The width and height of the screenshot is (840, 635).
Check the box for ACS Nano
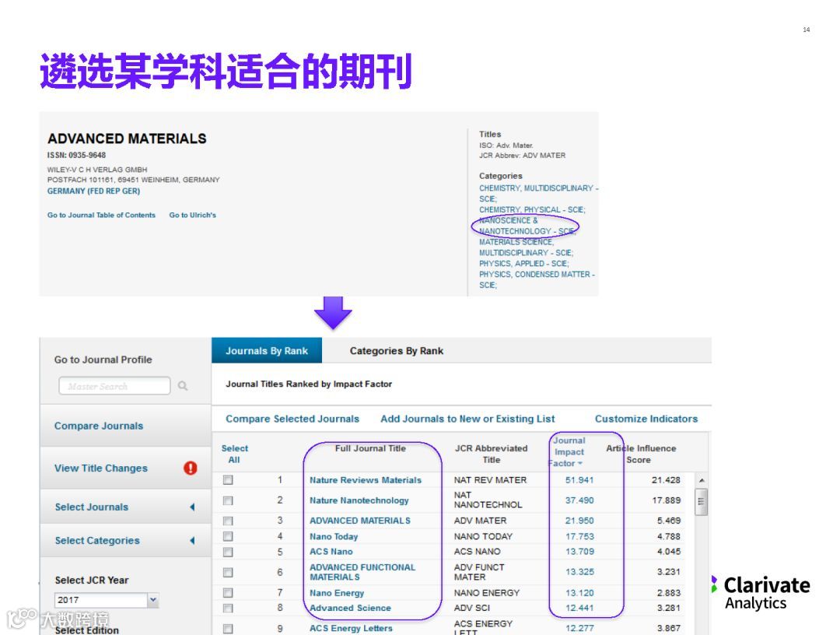[x=228, y=552]
